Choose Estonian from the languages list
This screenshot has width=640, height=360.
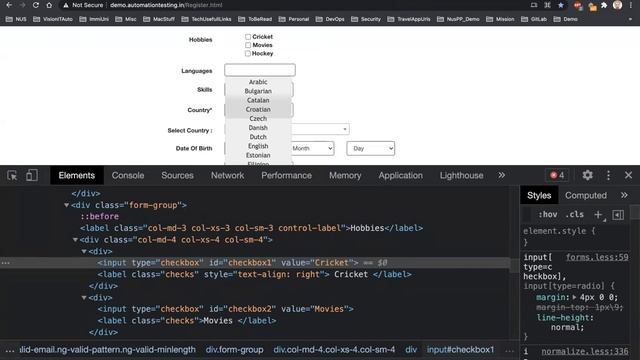coord(258,155)
